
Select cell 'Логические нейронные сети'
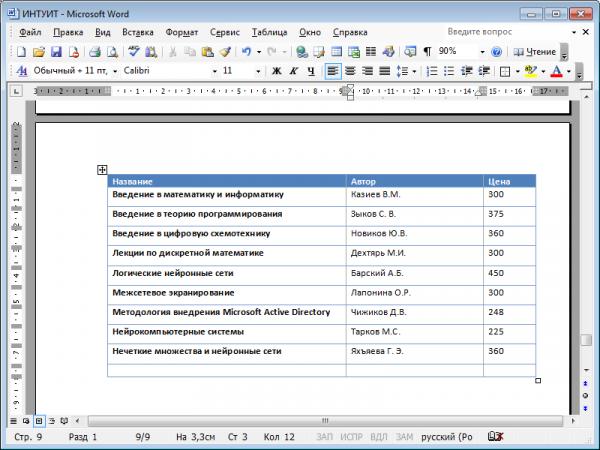point(227,274)
